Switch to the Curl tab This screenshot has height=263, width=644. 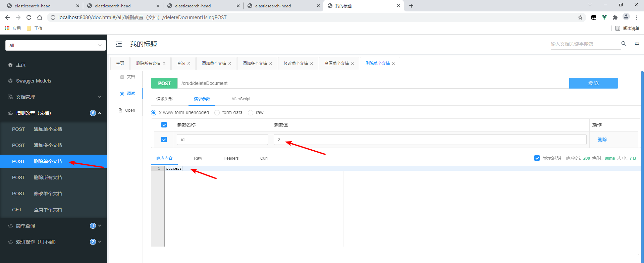click(x=264, y=158)
